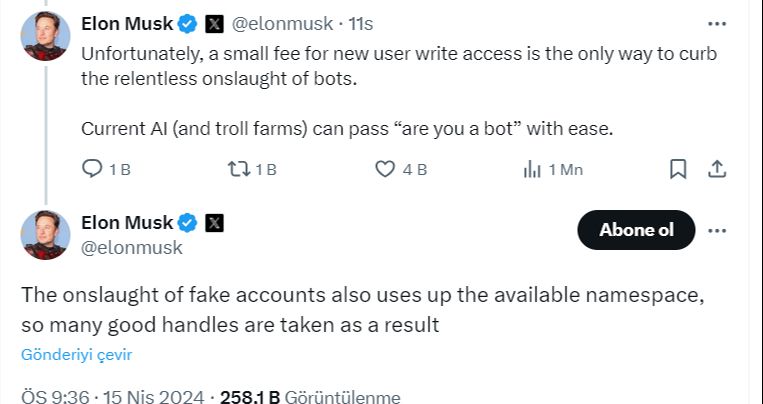The width and height of the screenshot is (763, 404).
Task: Click the reply icon under the first post
Action: coord(92,169)
